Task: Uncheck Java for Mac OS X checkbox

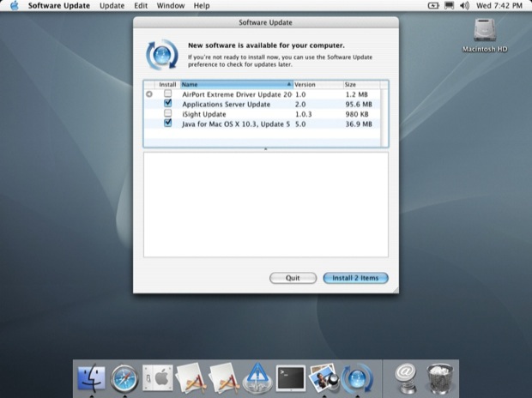Action: click(167, 123)
